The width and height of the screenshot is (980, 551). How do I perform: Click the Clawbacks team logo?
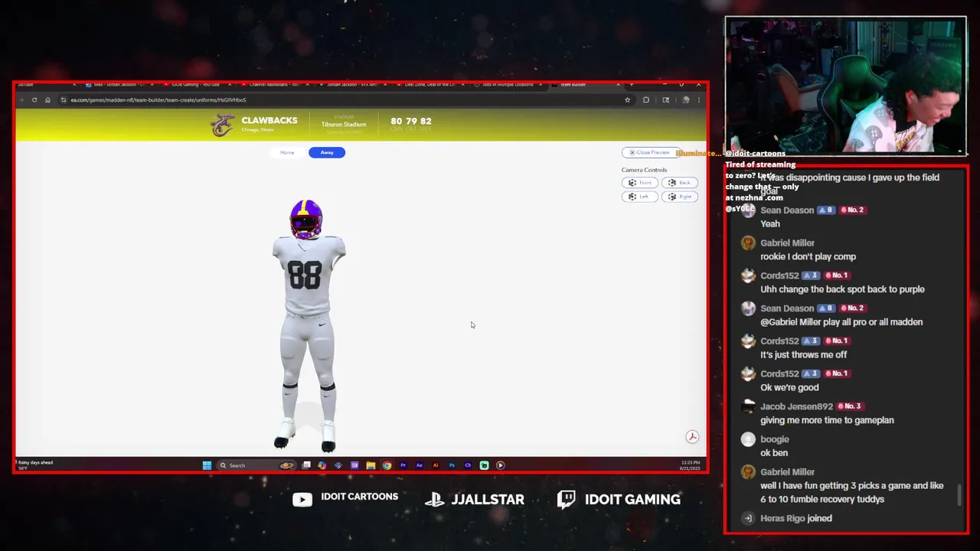[223, 125]
